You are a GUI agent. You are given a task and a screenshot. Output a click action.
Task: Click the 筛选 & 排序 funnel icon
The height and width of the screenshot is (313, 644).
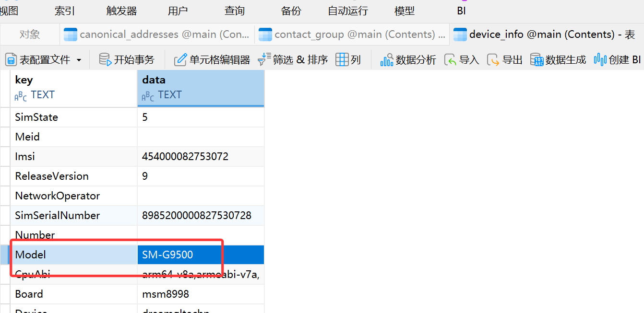[264, 59]
